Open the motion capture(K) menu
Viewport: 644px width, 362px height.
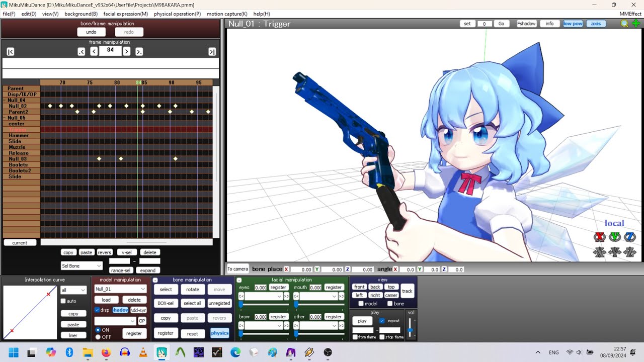click(227, 14)
